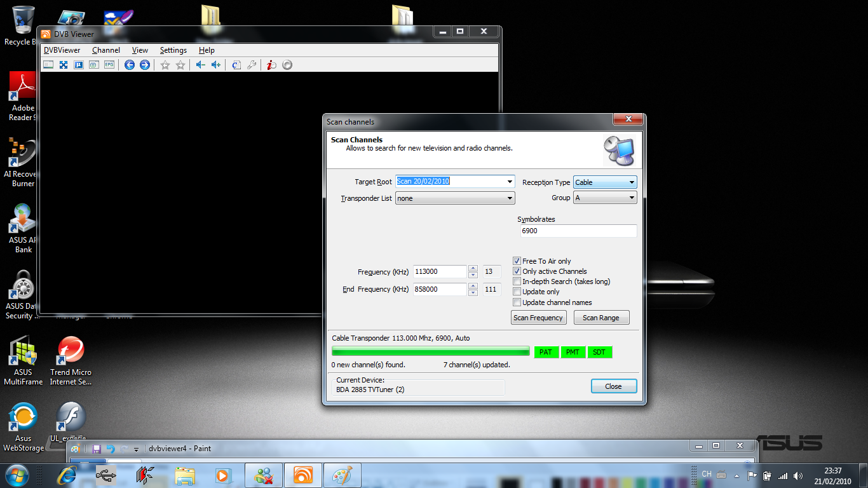Open the Group dropdown showing A
The width and height of the screenshot is (868, 488).
point(605,198)
